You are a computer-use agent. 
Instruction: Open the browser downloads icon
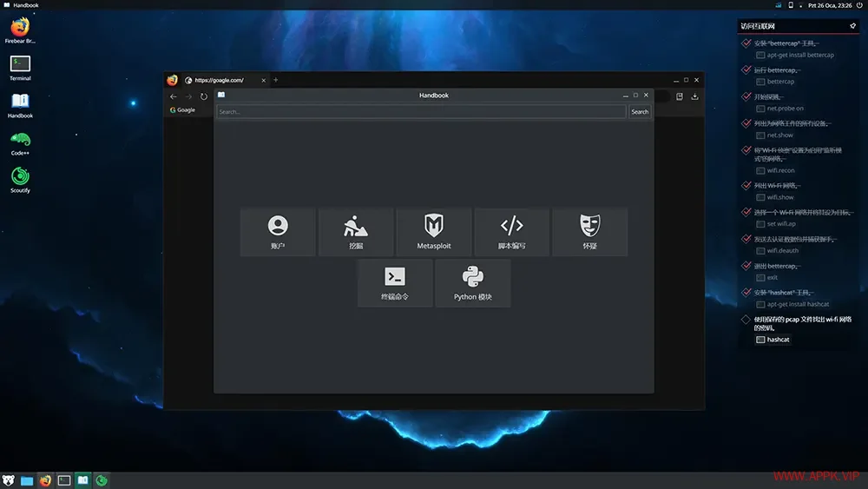click(x=694, y=96)
